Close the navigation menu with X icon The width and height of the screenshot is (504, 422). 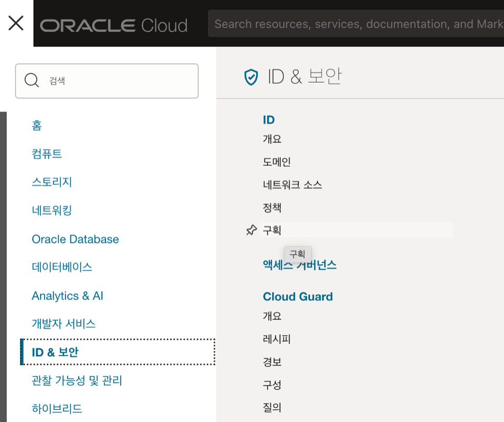click(x=16, y=23)
